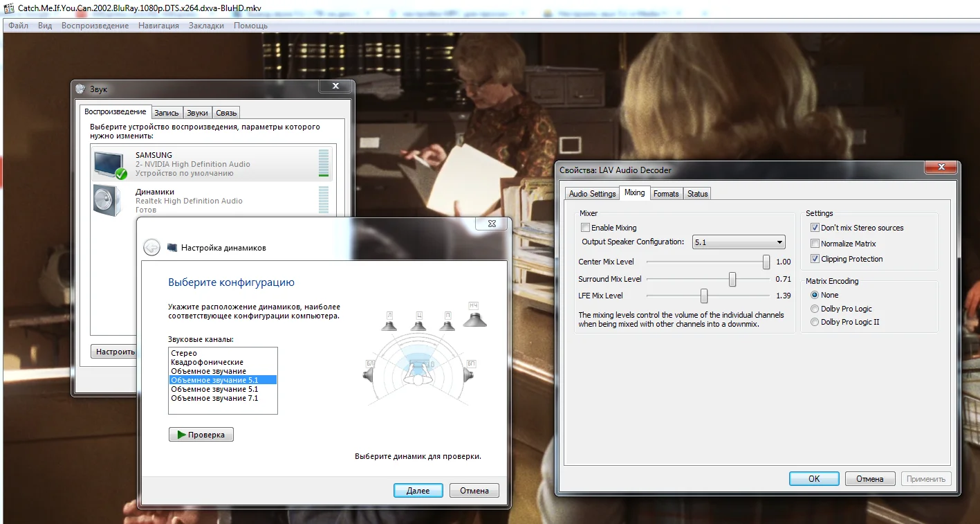The height and width of the screenshot is (524, 980).
Task: Click Отмена in the Настройка динамиков wizard
Action: tap(474, 491)
